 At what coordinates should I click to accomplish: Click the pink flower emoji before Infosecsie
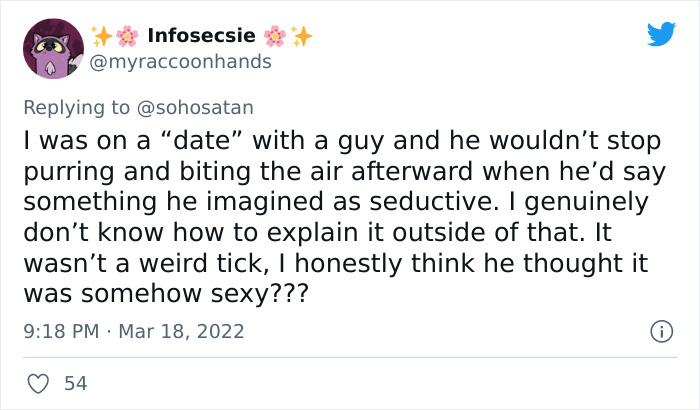pyautogui.click(x=127, y=36)
